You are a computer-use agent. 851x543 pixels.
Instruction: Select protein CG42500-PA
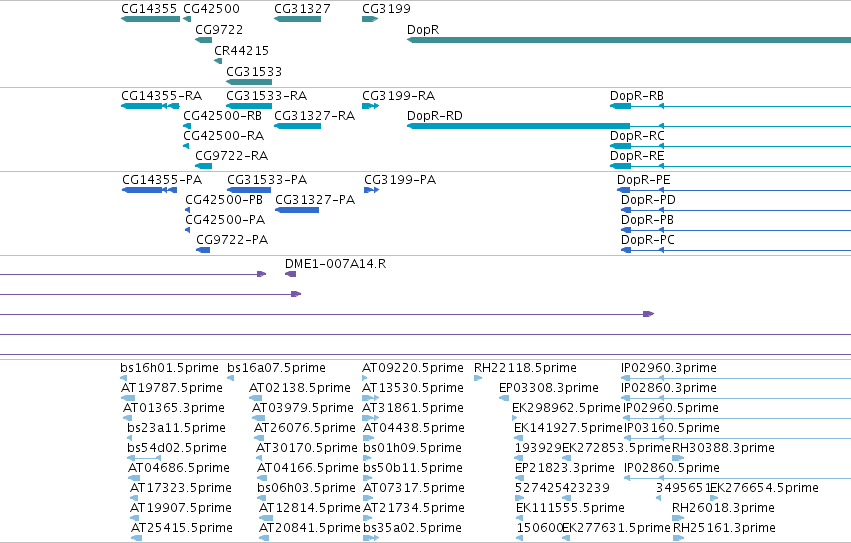pyautogui.click(x=188, y=230)
